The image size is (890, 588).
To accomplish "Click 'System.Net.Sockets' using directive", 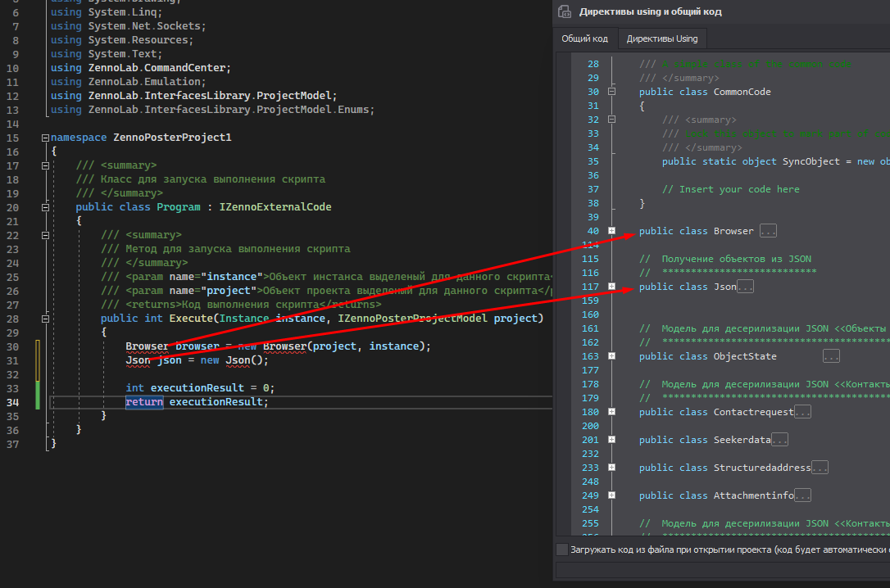I will pyautogui.click(x=145, y=26).
